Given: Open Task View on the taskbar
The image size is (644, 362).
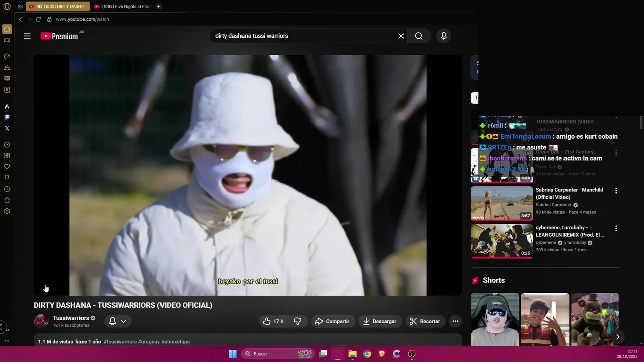Looking at the screenshot, I should [324, 354].
